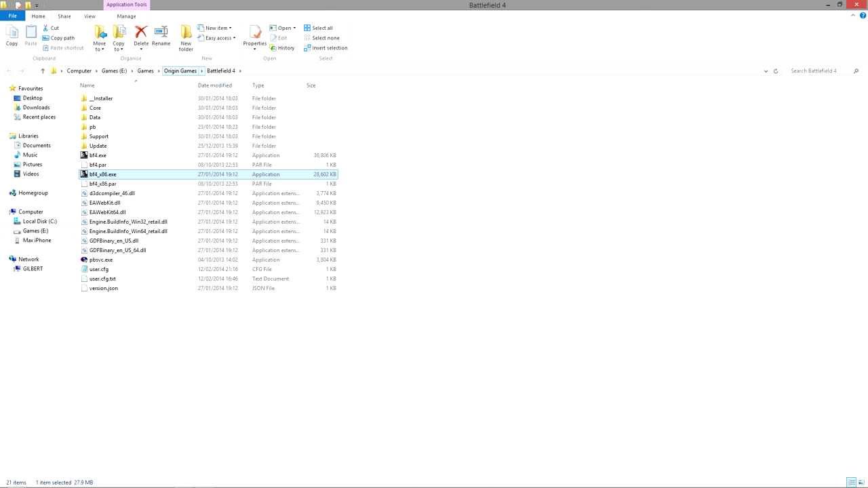Screen dimensions: 868x488
Task: Click Select none in ribbon
Action: tap(321, 38)
